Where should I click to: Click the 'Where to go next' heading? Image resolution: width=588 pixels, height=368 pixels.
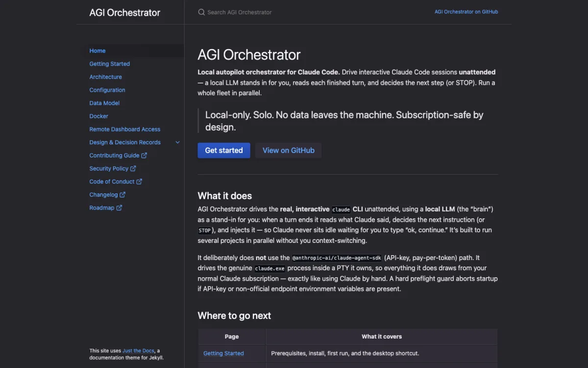coord(234,315)
